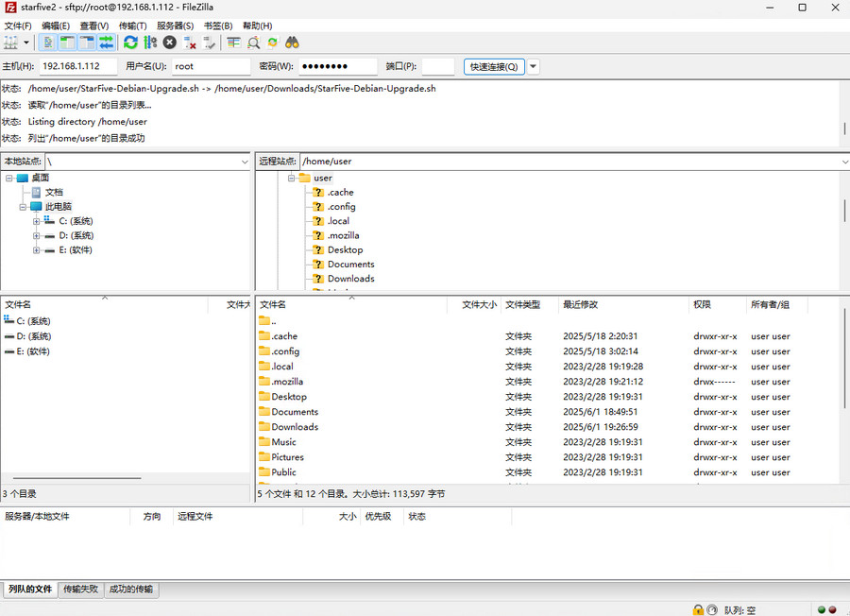The height and width of the screenshot is (616, 850).
Task: Click the speed limit icon in status bar
Action: 712,610
